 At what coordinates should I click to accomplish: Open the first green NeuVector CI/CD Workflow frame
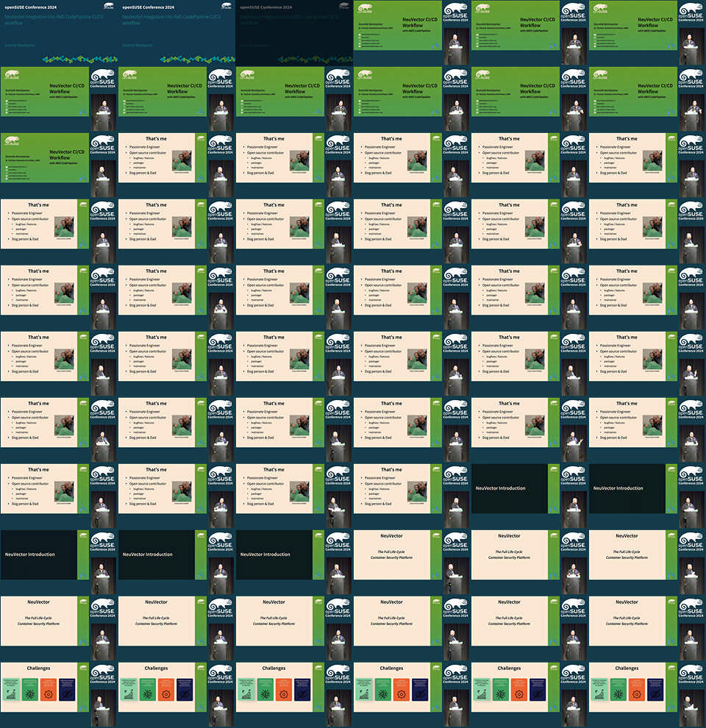point(412,32)
